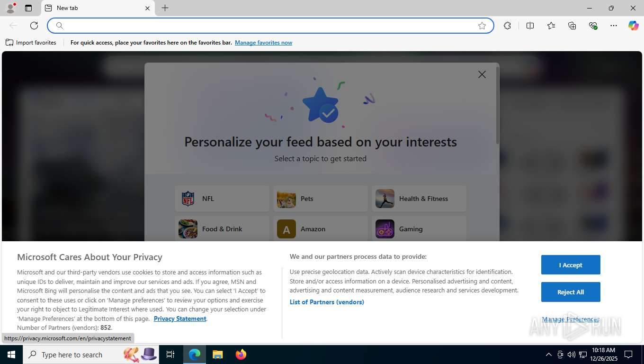The height and width of the screenshot is (364, 644).
Task: Open Manage Preferences link
Action: [571, 319]
